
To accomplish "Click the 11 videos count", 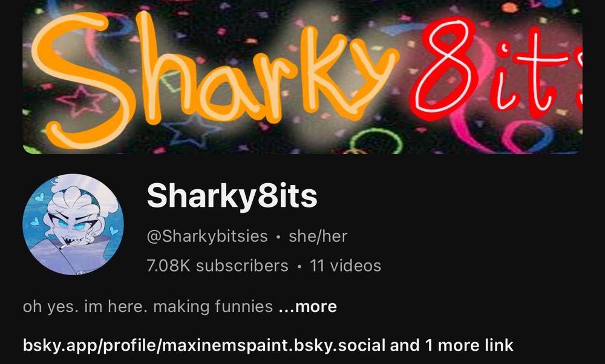I will (x=345, y=265).
